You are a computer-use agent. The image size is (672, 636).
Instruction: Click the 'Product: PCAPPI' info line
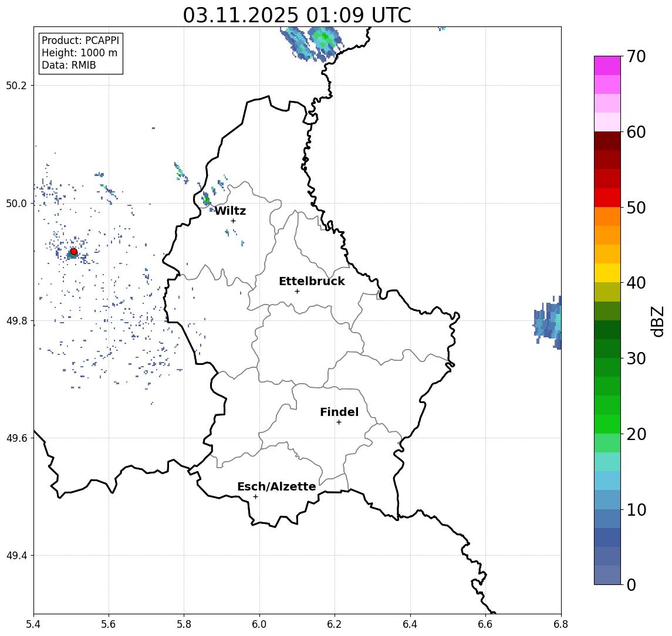coord(80,40)
